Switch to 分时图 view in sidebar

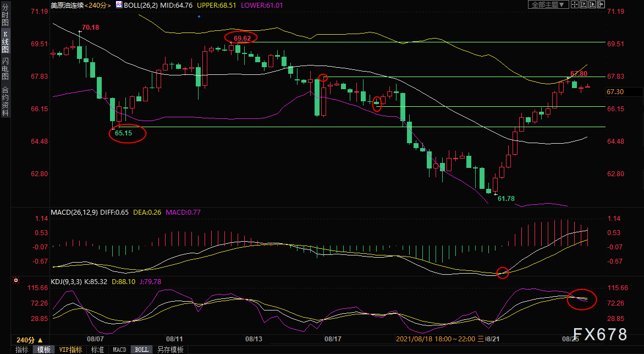5,15
